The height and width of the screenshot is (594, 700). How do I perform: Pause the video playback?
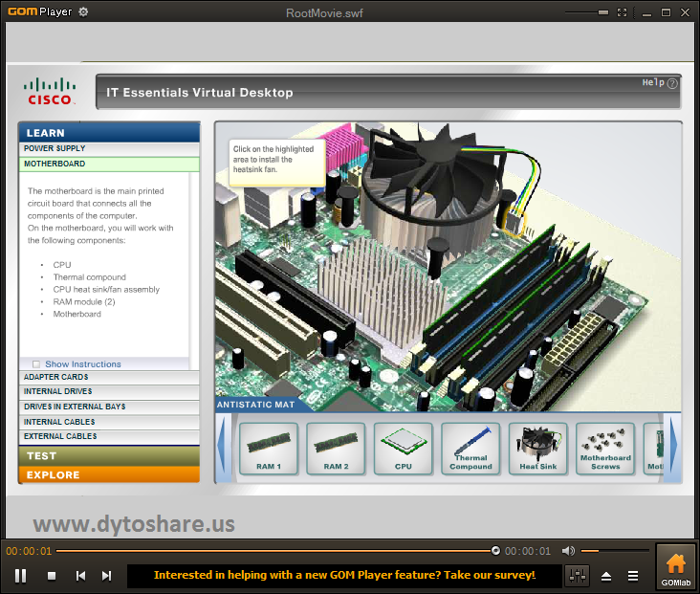click(20, 575)
